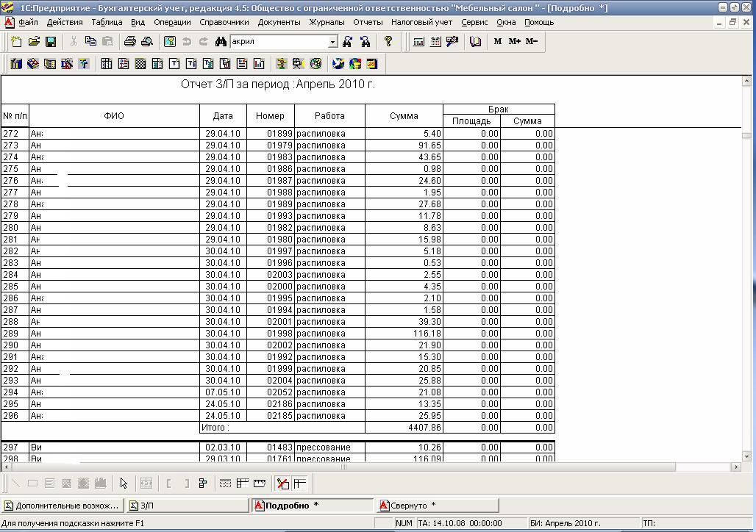Screen dimensions: 756x532
Task: Click the binoculars Find icon
Action: point(221,42)
